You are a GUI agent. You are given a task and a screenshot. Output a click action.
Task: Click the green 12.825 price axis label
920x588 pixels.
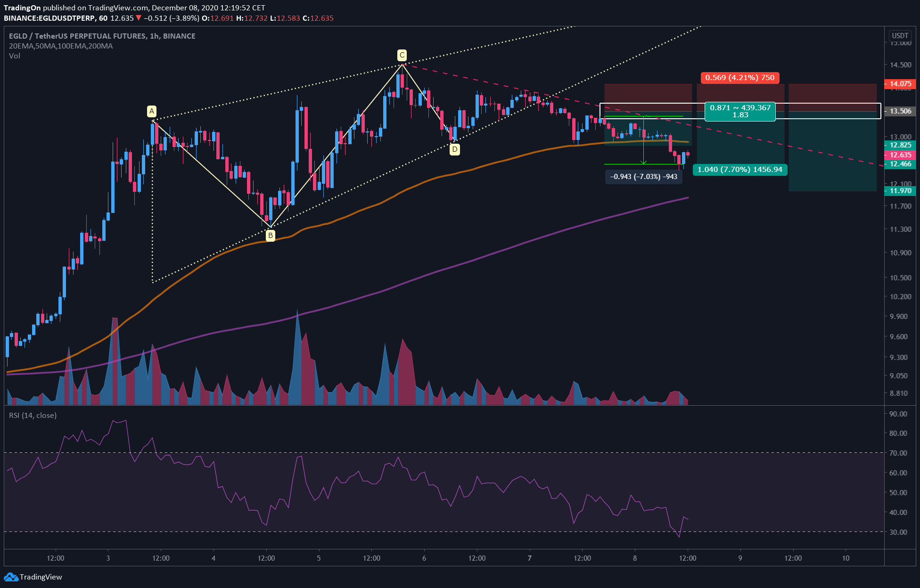900,145
